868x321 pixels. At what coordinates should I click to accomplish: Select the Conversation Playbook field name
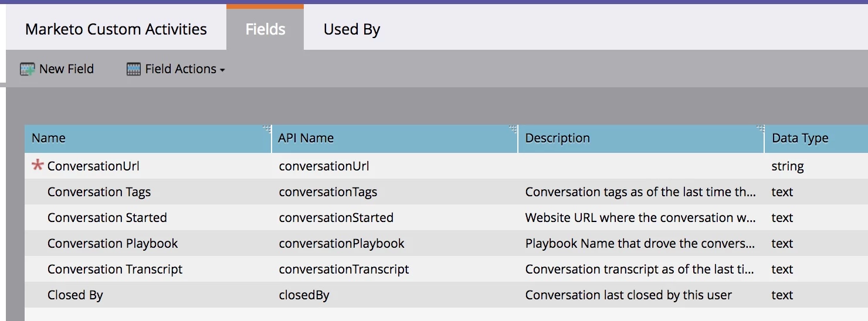(x=113, y=244)
